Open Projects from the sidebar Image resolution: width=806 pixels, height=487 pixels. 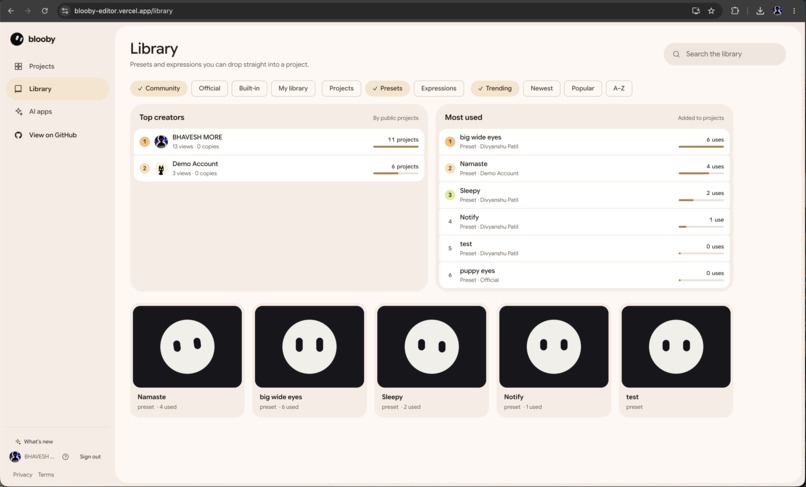point(57,66)
